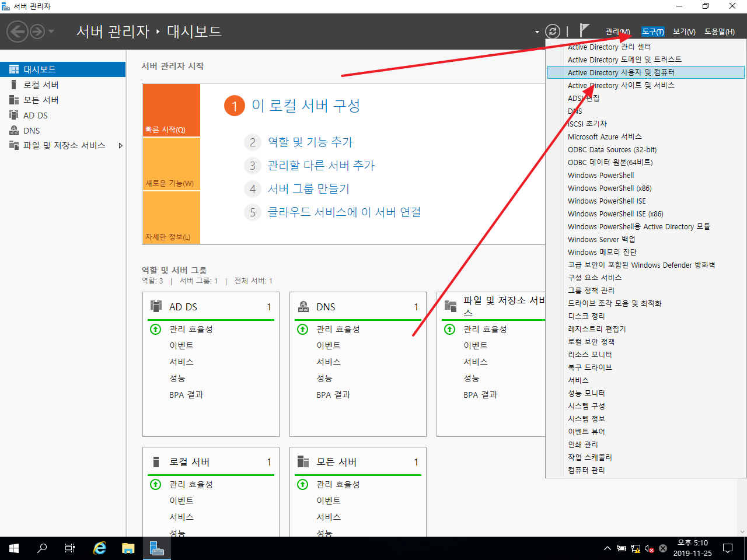Screen dimensions: 747x560
Task: Select DNS in the sidebar
Action: point(62,131)
